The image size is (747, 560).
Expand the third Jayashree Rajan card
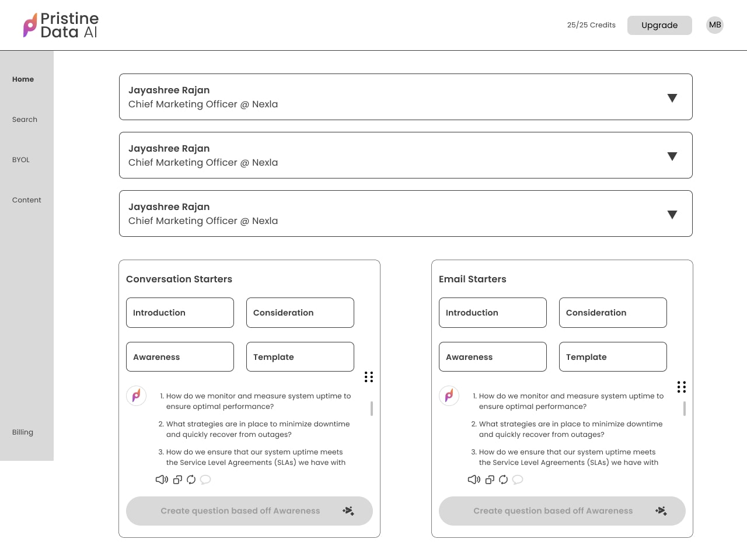pos(672,215)
